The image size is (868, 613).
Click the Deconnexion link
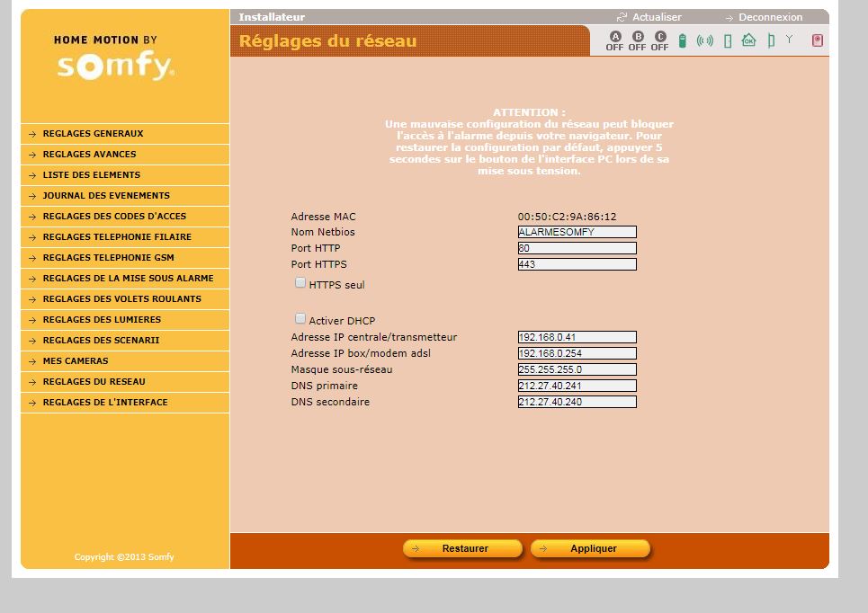769,17
